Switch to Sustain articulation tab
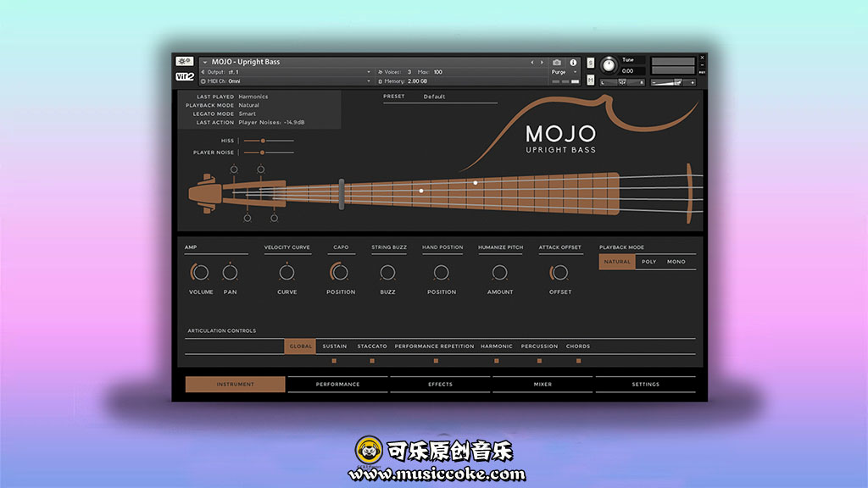 [334, 347]
